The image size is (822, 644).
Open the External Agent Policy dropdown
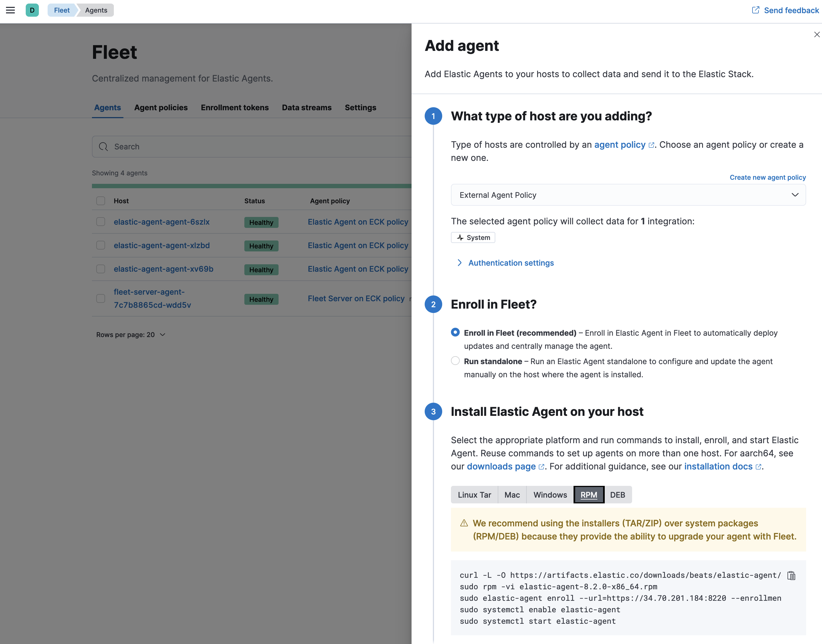[628, 195]
